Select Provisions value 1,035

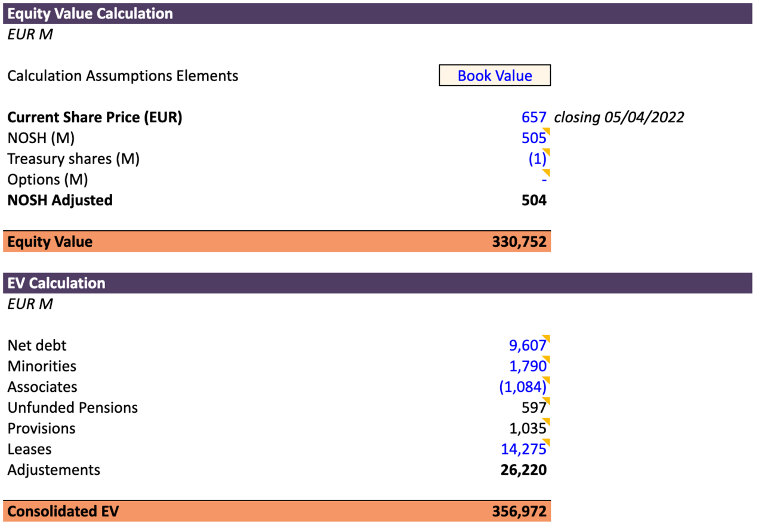[x=528, y=429]
